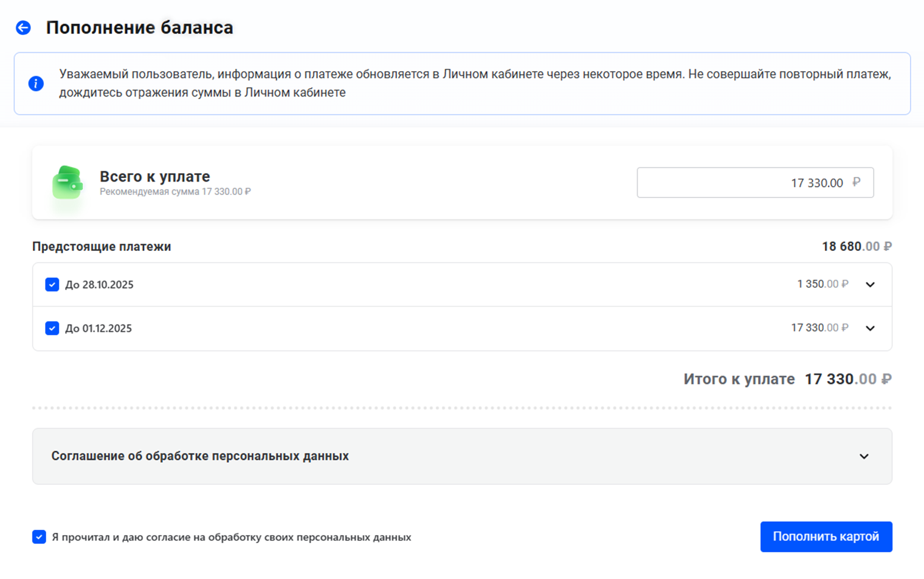The image size is (924, 579).
Task: Click the "Соглашение об обработке персональных данных" title
Action: click(200, 456)
